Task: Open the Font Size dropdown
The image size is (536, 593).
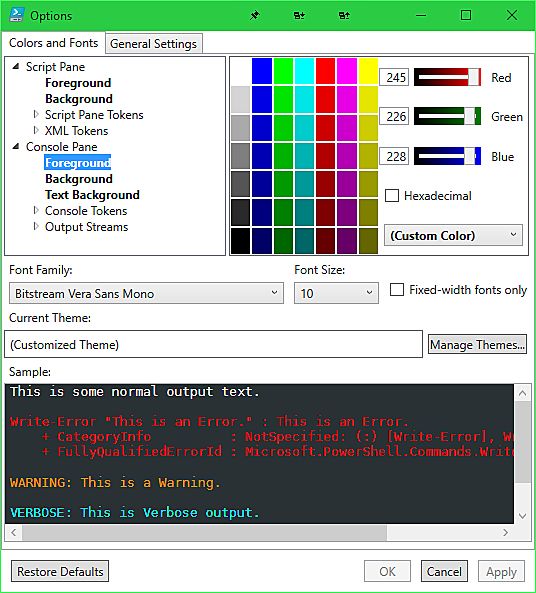Action: (x=336, y=293)
